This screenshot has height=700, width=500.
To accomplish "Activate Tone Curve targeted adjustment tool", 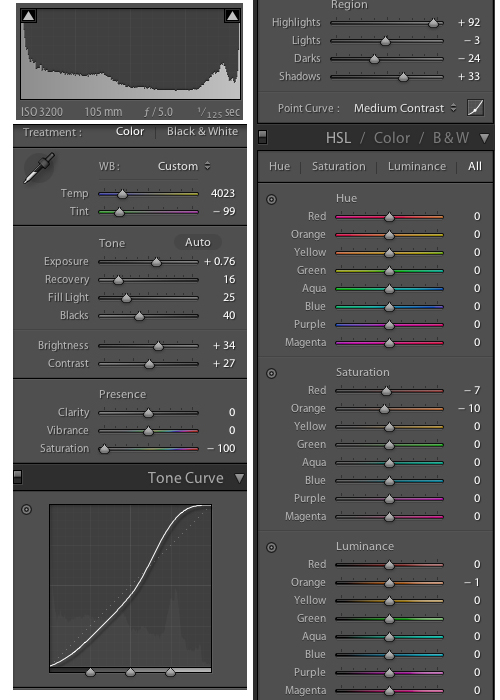I will tap(27, 509).
